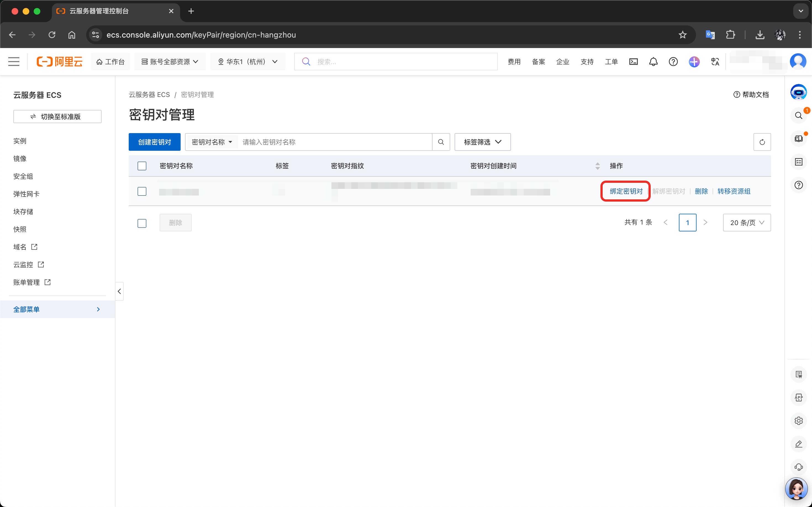Click the 请输入密钥对名称 input field
The height and width of the screenshot is (507, 812).
pos(335,142)
